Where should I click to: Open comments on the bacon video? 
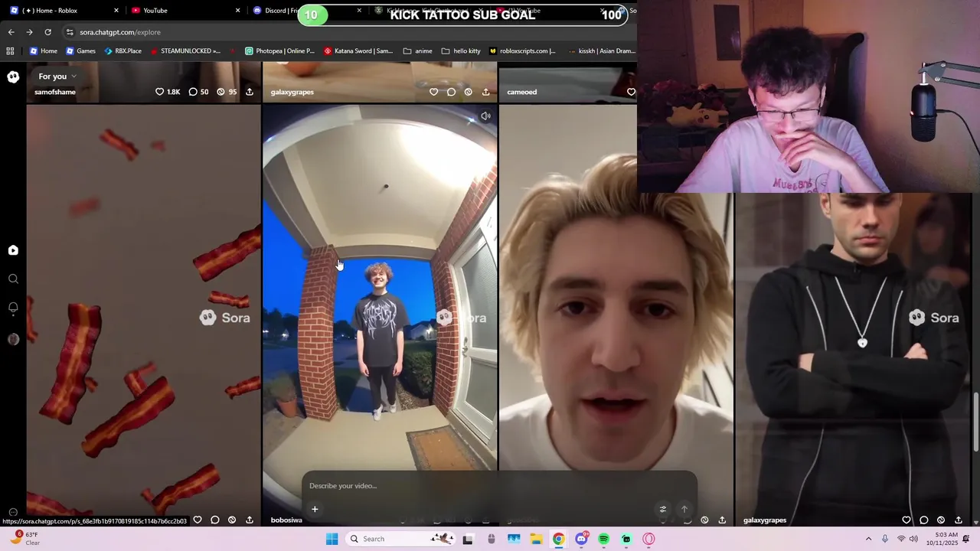point(215,520)
